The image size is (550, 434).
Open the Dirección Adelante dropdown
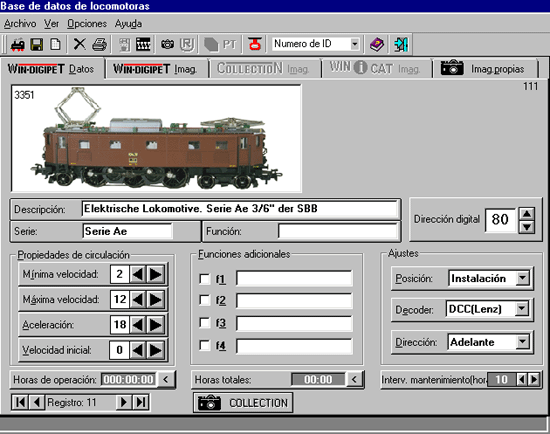(522, 341)
